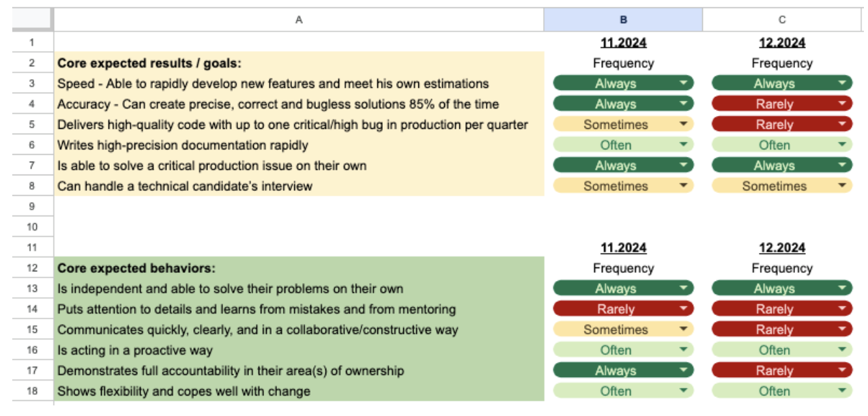Select the 'Accuracy - Can create precise' cell
868x416 pixels.
pos(299,104)
